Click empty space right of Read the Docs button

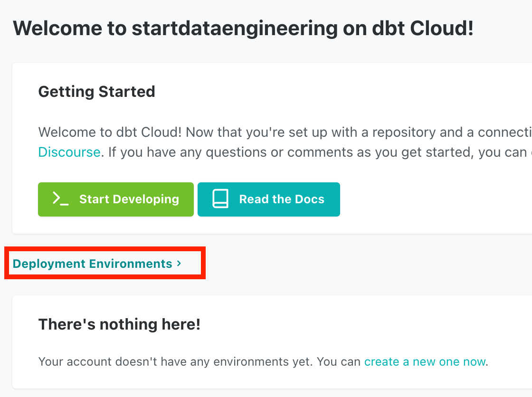pyautogui.click(x=427, y=199)
